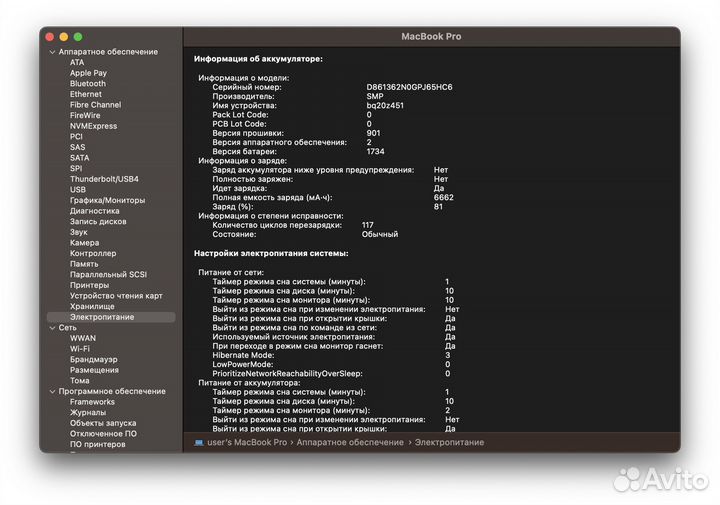The image size is (720, 505).
Task: Select Камера in sidebar
Action: tap(84, 242)
